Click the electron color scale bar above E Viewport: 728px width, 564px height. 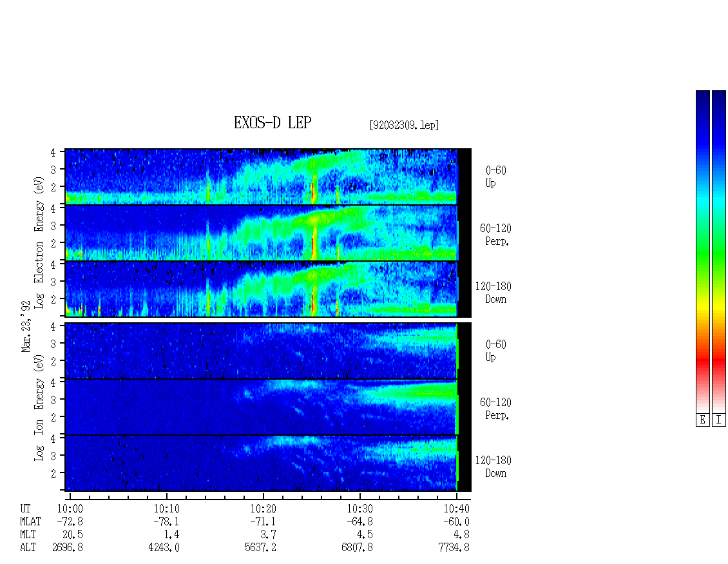pyautogui.click(x=702, y=251)
